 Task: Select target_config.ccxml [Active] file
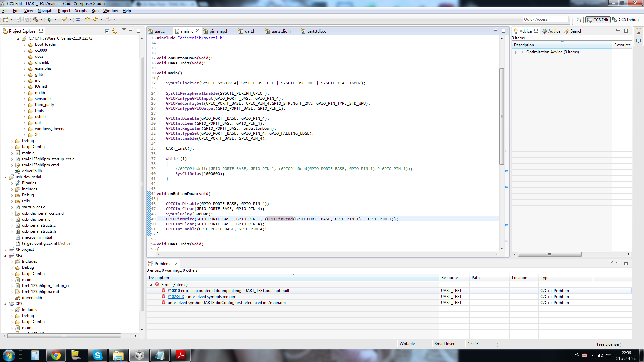point(47,243)
